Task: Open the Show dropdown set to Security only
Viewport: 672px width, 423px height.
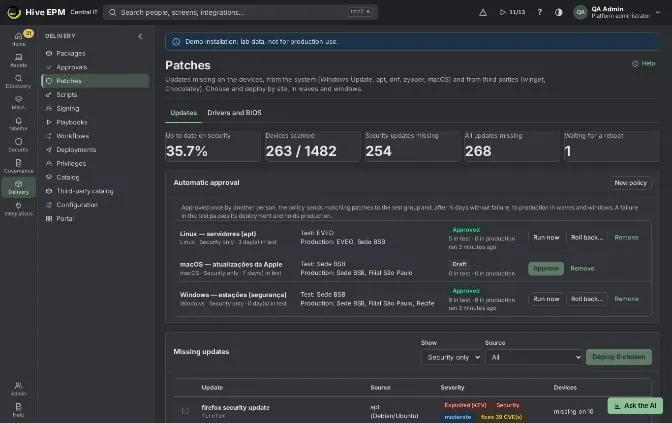Action: (451, 357)
